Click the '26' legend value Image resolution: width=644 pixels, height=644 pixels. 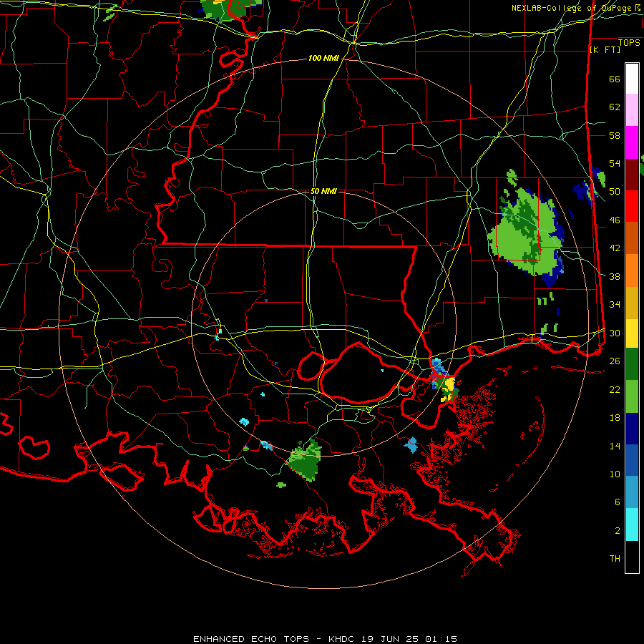615,361
